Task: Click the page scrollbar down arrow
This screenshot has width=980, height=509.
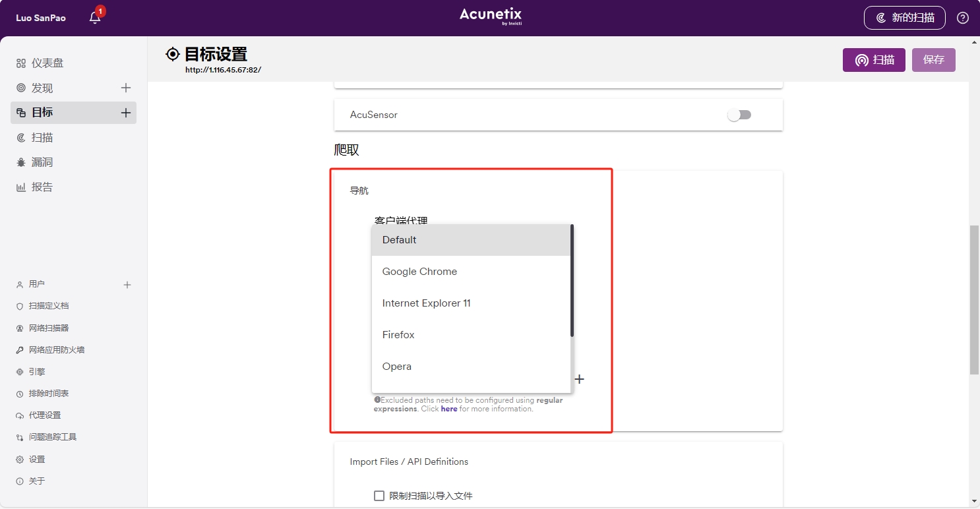Action: click(975, 501)
